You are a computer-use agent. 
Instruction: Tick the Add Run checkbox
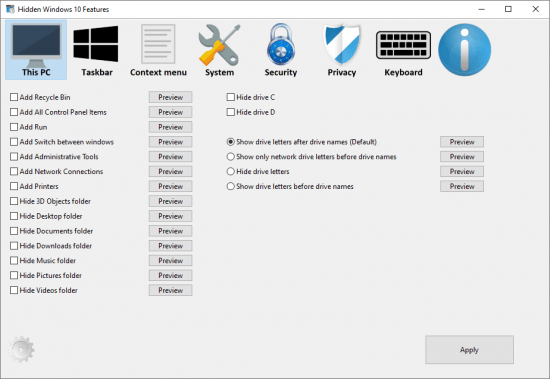[14, 127]
